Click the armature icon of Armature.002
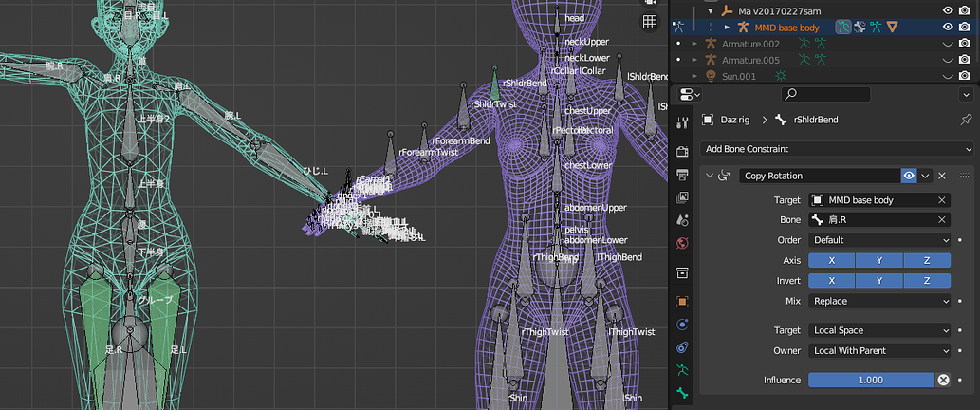Viewport: 980px width, 410px height. [711, 44]
